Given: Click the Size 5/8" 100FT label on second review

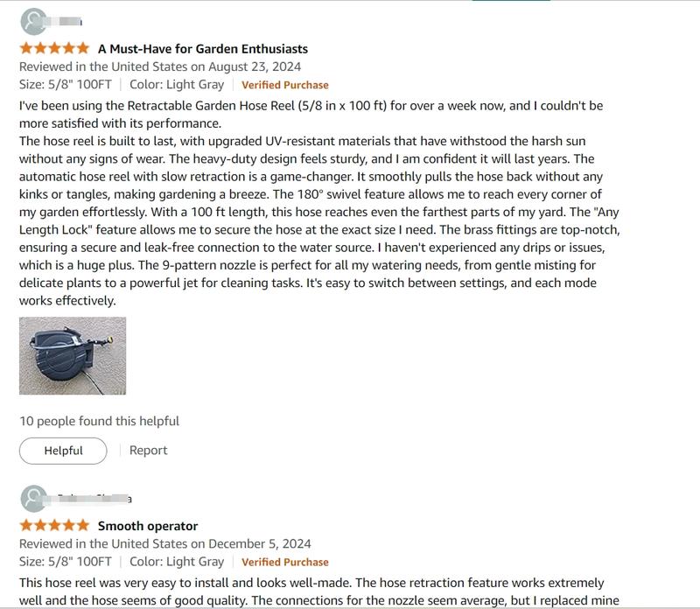Looking at the screenshot, I should [x=66, y=562].
